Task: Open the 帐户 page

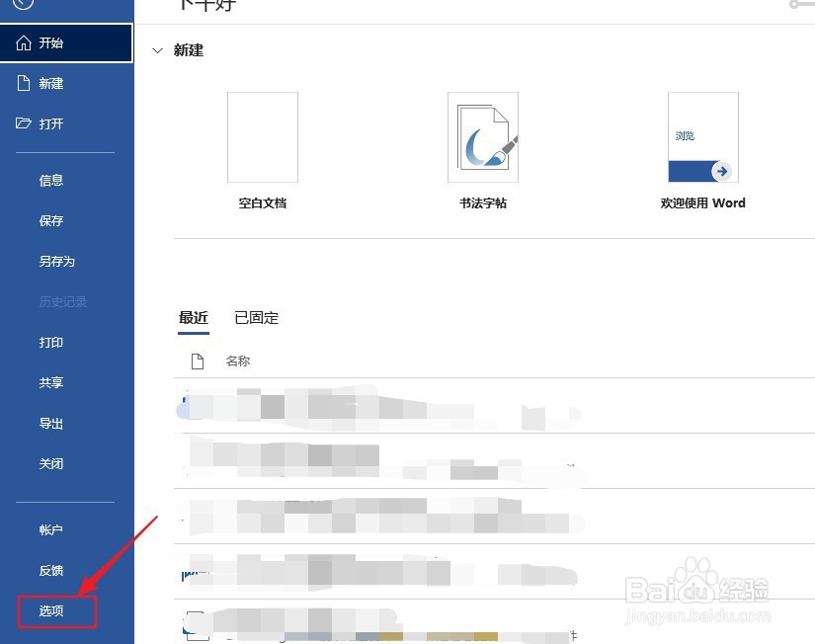Action: pos(51,530)
